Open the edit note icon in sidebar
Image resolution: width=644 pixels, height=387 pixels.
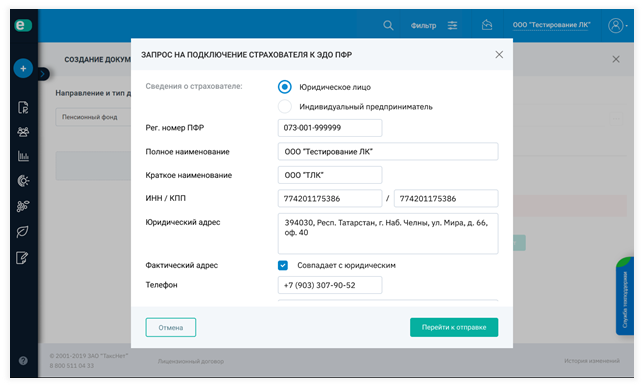click(x=22, y=258)
